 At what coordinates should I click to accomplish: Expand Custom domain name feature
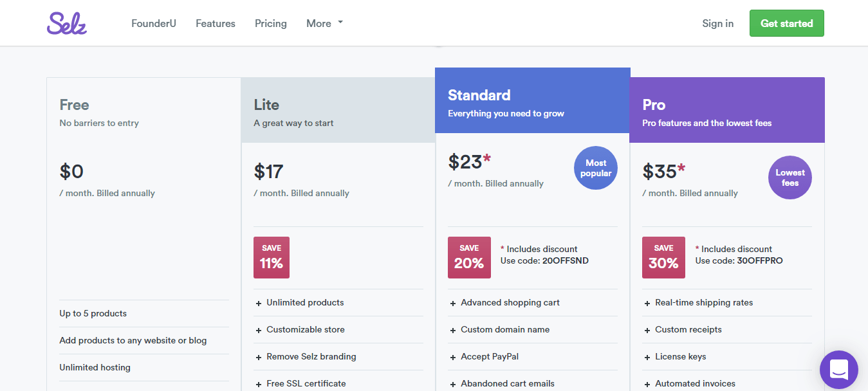pos(504,329)
